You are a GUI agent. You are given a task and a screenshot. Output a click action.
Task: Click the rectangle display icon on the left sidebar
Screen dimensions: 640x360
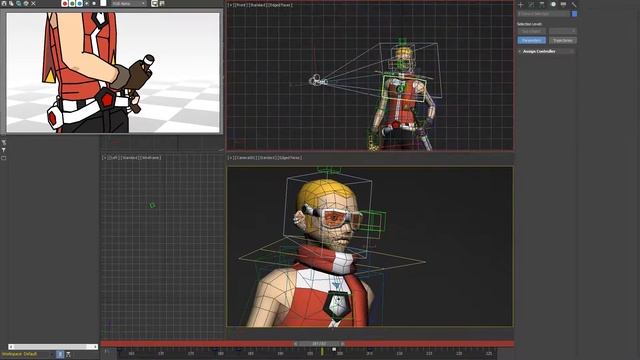[x=4, y=158]
